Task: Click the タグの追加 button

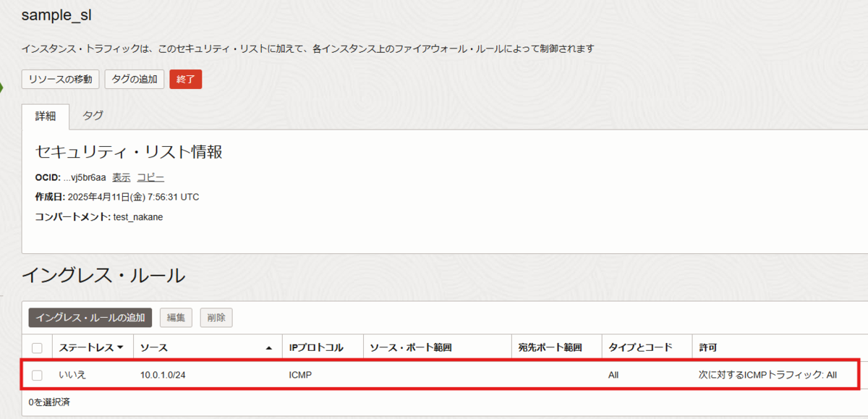Action: (135, 80)
